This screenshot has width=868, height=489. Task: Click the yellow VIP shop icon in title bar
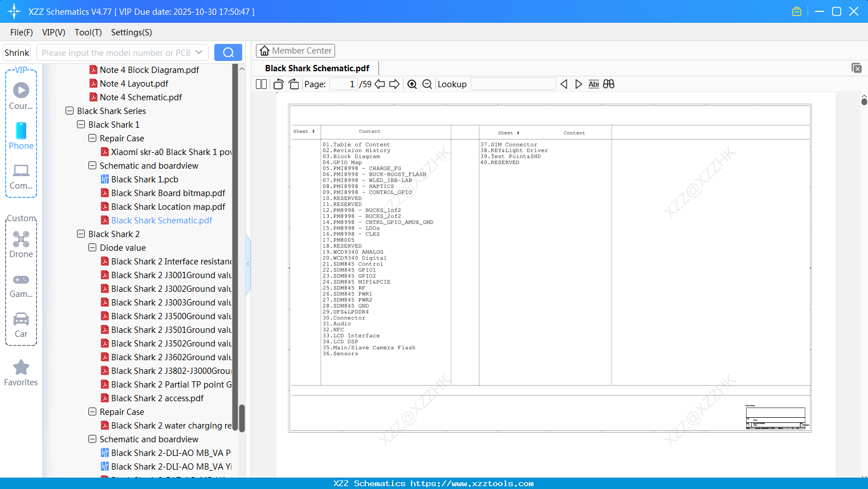click(x=797, y=11)
